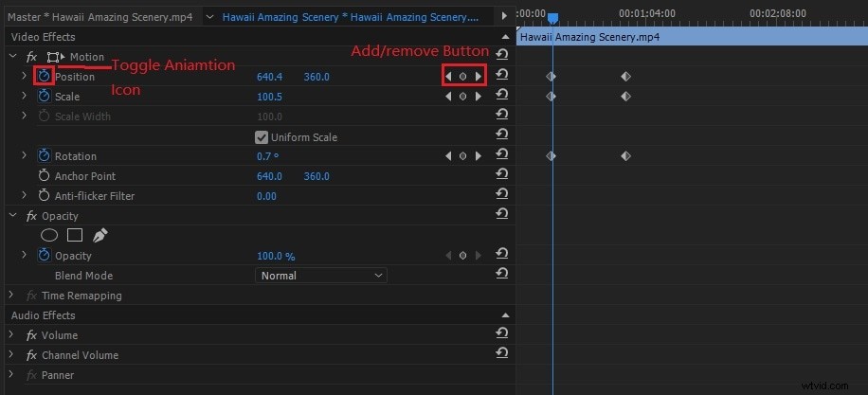This screenshot has height=395, width=868.
Task: Reset the Anchor Point parameter
Action: click(x=502, y=173)
